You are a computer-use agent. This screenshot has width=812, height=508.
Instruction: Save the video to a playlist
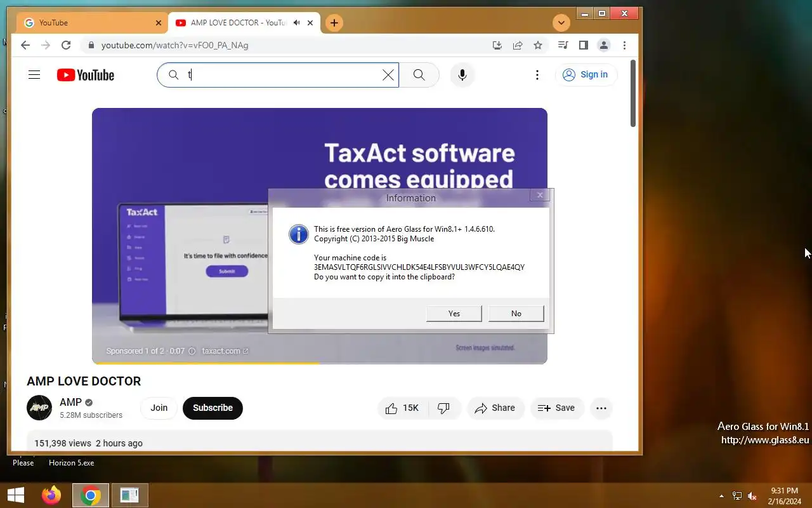pos(556,408)
